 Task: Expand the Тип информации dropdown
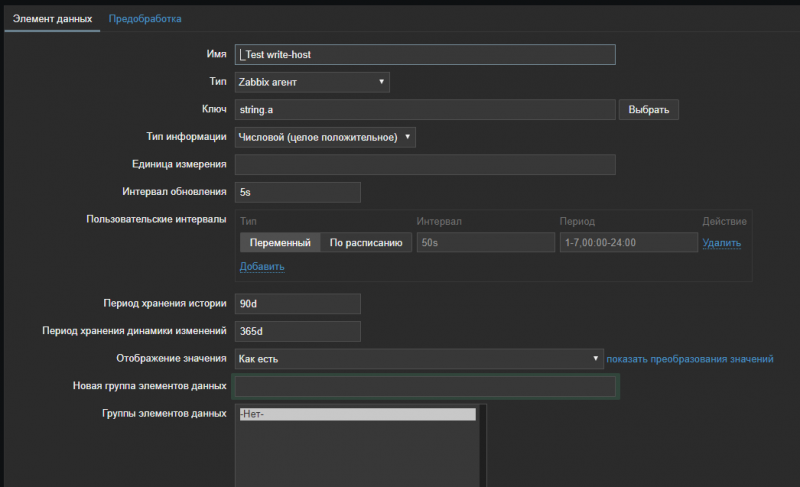point(324,137)
